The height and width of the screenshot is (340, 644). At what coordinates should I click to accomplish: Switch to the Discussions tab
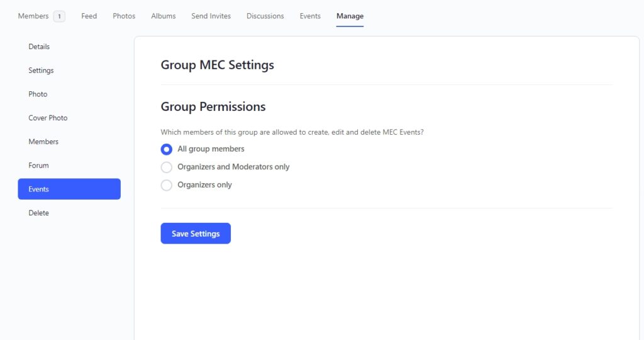265,16
